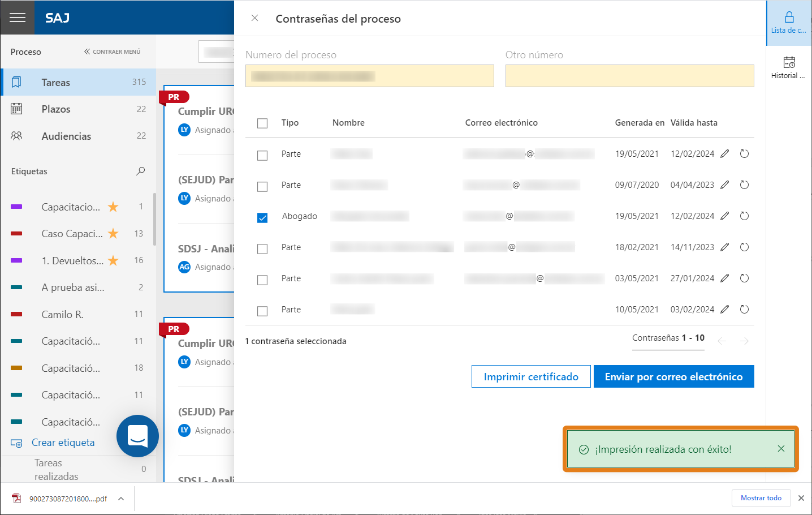Dismiss the Impresión realizada con éxito notification
Image resolution: width=812 pixels, height=515 pixels.
[781, 449]
